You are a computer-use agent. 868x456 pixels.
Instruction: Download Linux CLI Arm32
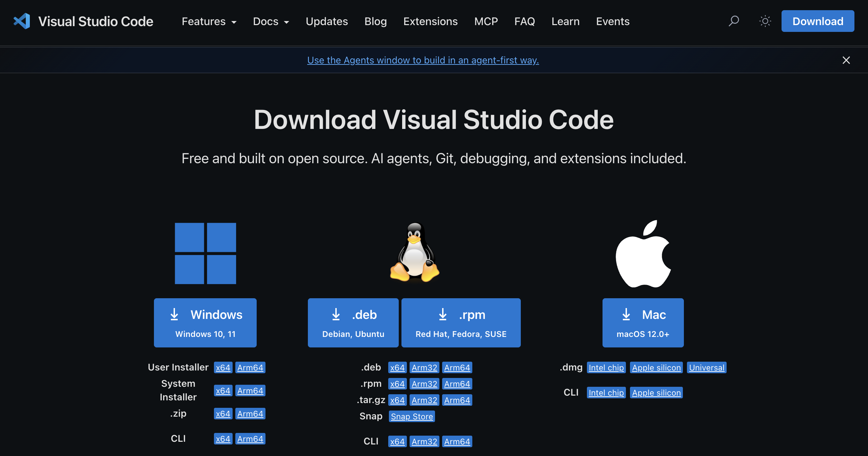click(x=425, y=441)
